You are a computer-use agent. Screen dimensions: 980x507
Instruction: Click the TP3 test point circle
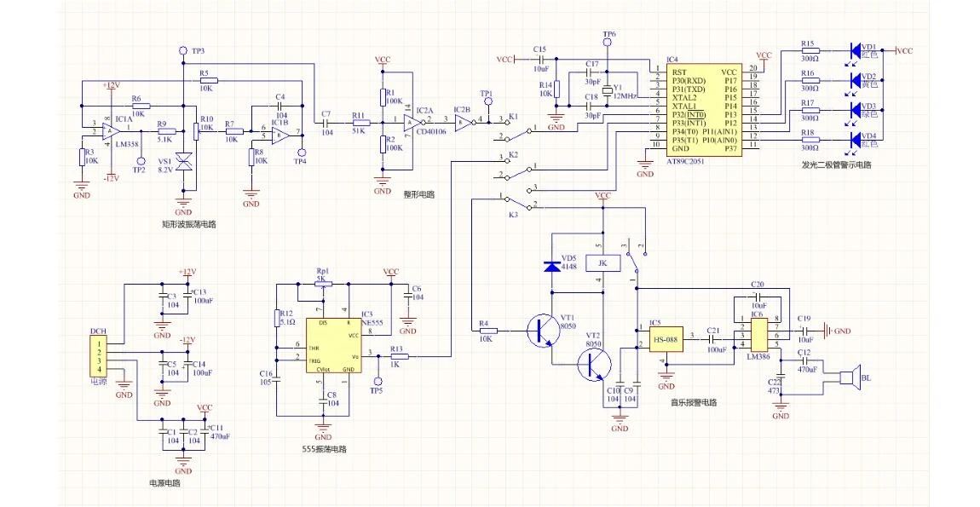[182, 49]
